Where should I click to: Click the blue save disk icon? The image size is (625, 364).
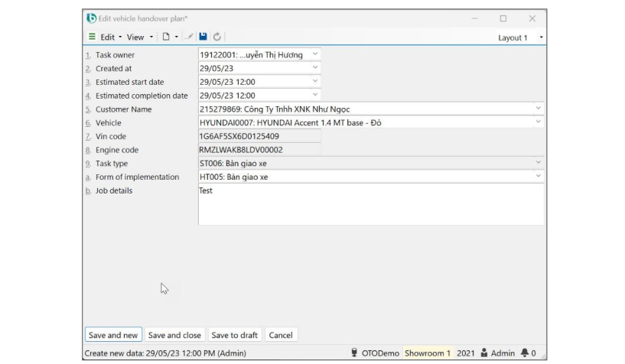click(203, 37)
